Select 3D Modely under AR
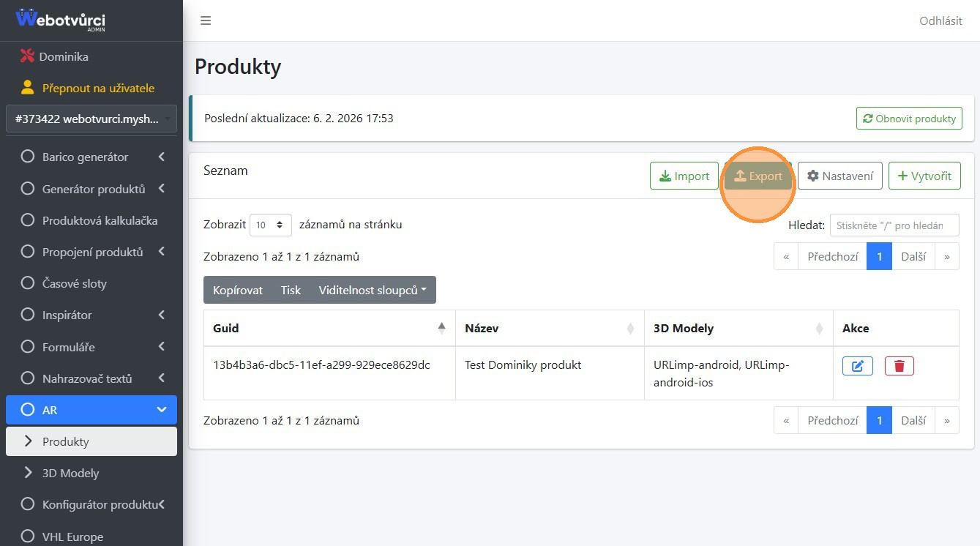Viewport: 980px width, 546px height. coord(91,473)
